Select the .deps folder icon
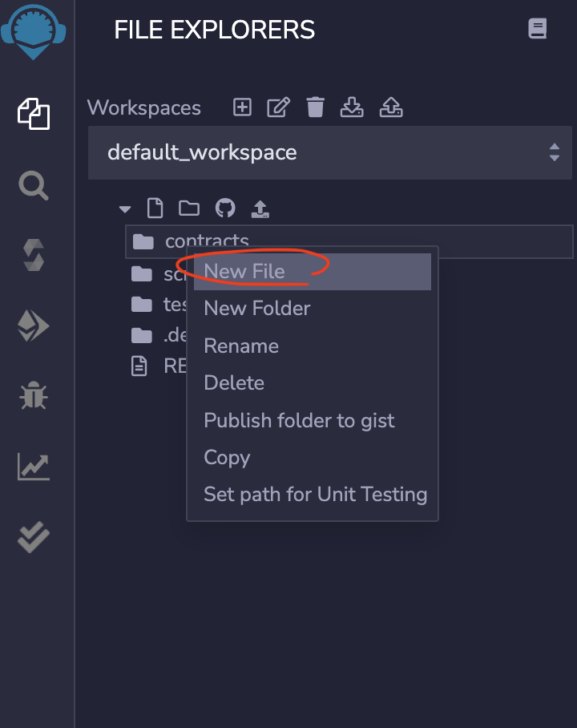Image resolution: width=577 pixels, height=728 pixels. tap(142, 335)
